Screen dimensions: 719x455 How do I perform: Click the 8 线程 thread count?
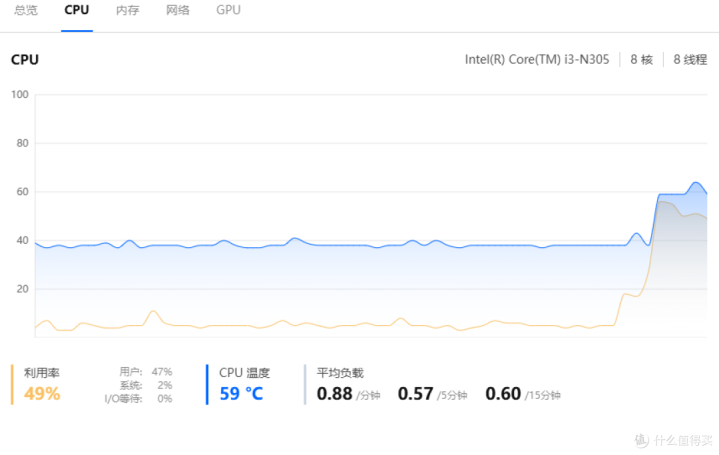[x=690, y=59]
